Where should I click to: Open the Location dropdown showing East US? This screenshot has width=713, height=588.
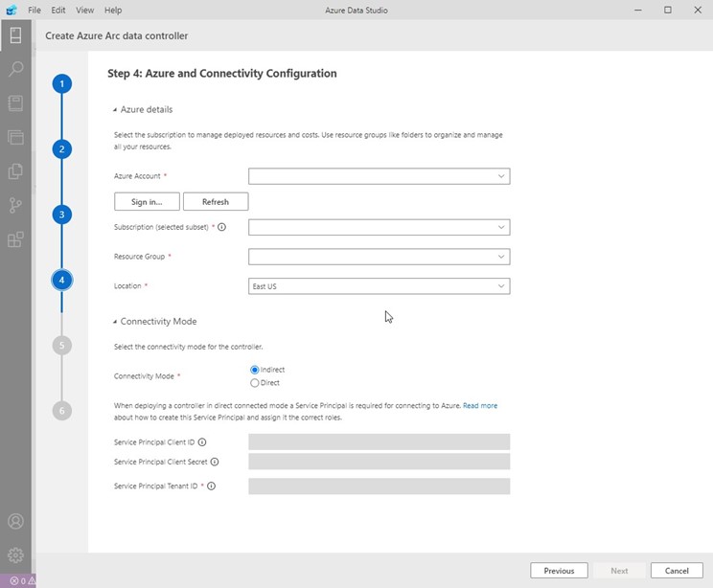(x=379, y=286)
